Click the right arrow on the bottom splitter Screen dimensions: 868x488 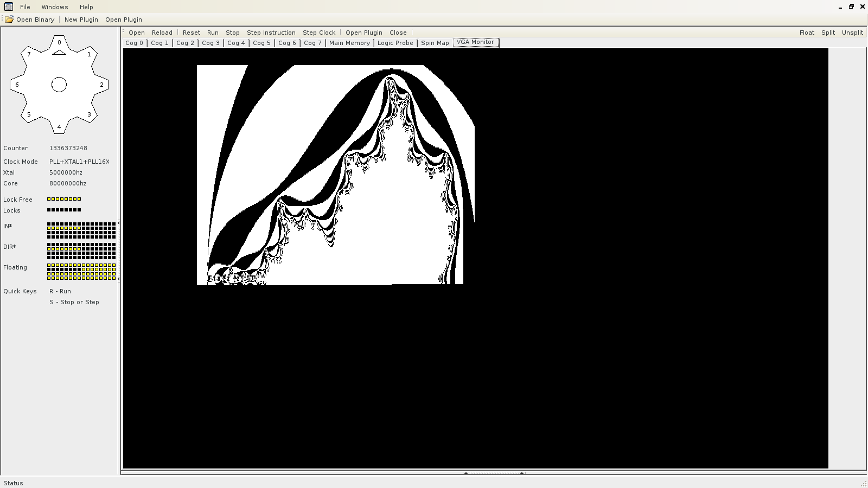point(522,473)
